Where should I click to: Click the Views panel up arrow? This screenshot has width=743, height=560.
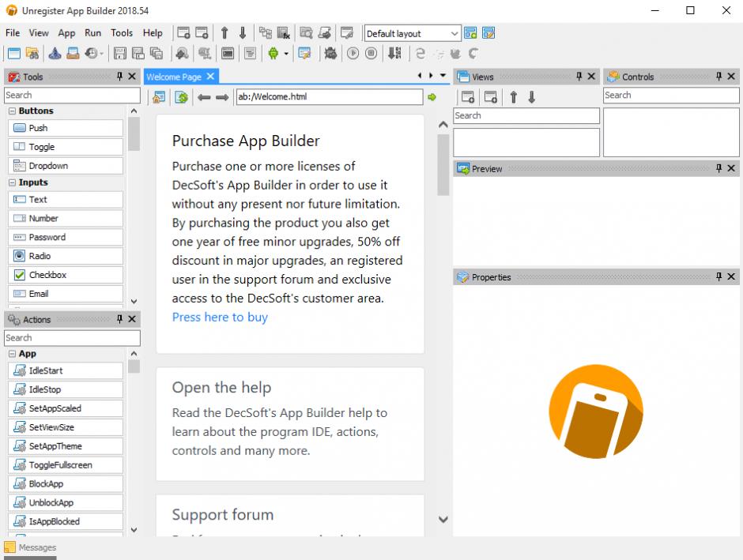tap(514, 97)
